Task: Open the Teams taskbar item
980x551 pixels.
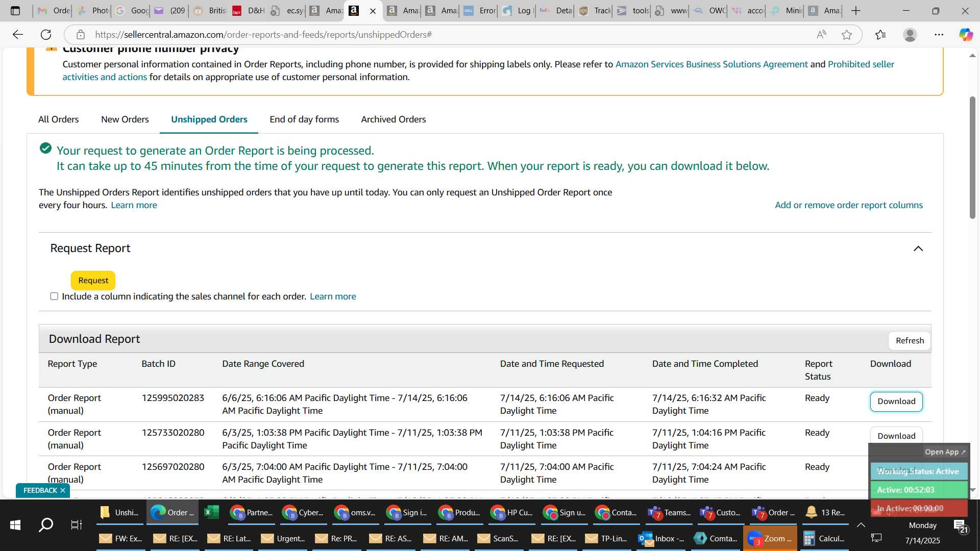Action: coord(669,512)
